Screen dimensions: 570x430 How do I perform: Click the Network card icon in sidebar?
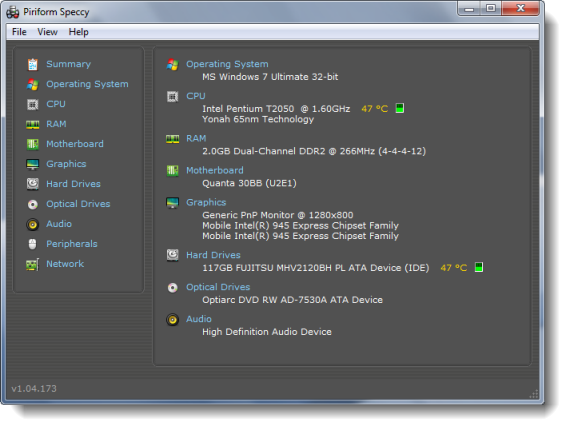(33, 265)
